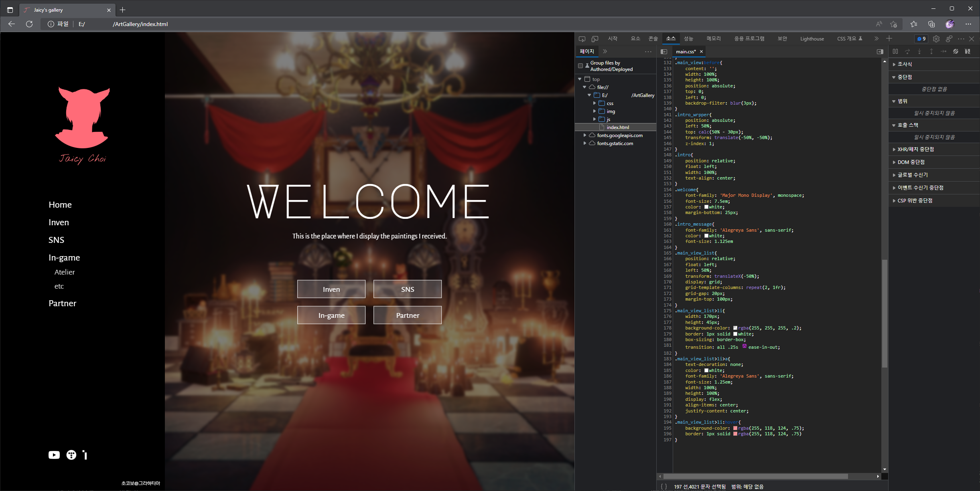Open the 콘솔 tab in DevTools
The width and height of the screenshot is (980, 491).
tap(653, 39)
